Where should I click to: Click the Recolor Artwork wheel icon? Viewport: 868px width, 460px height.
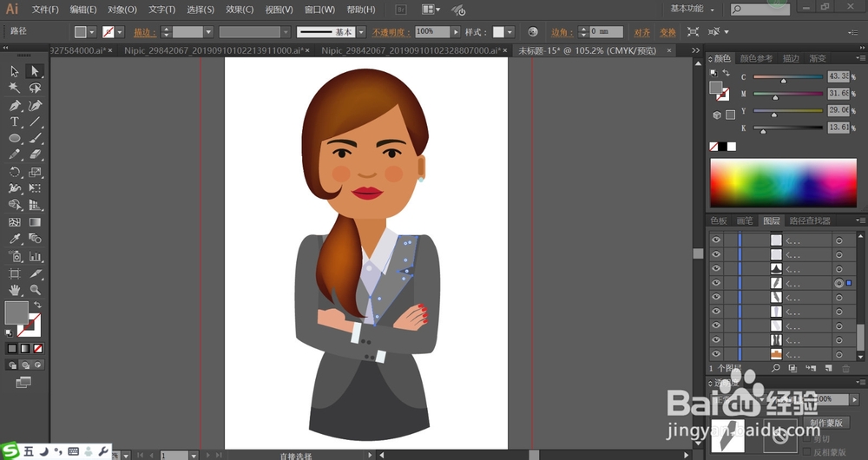point(533,32)
